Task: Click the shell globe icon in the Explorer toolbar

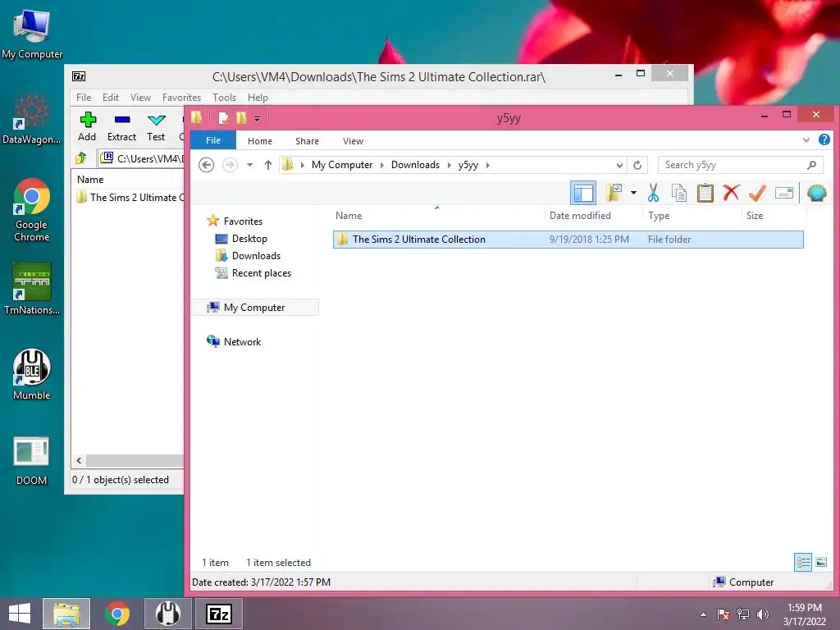Action: click(816, 193)
